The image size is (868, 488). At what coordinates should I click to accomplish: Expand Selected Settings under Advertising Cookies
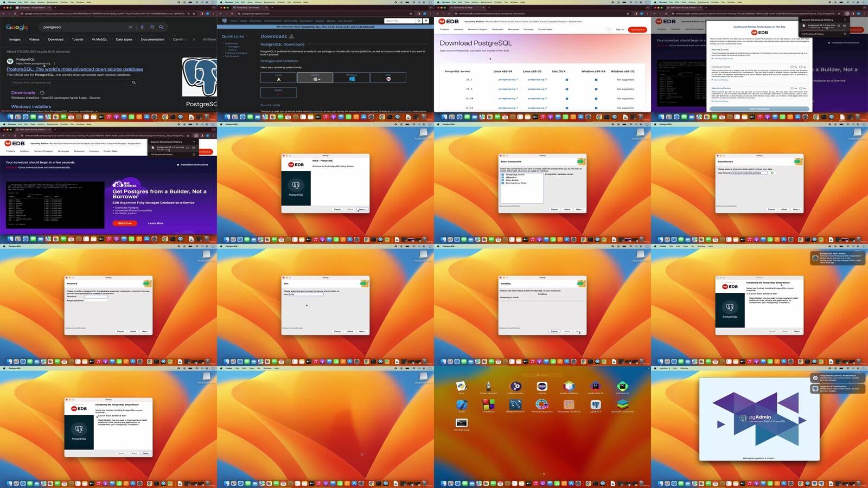click(x=720, y=101)
